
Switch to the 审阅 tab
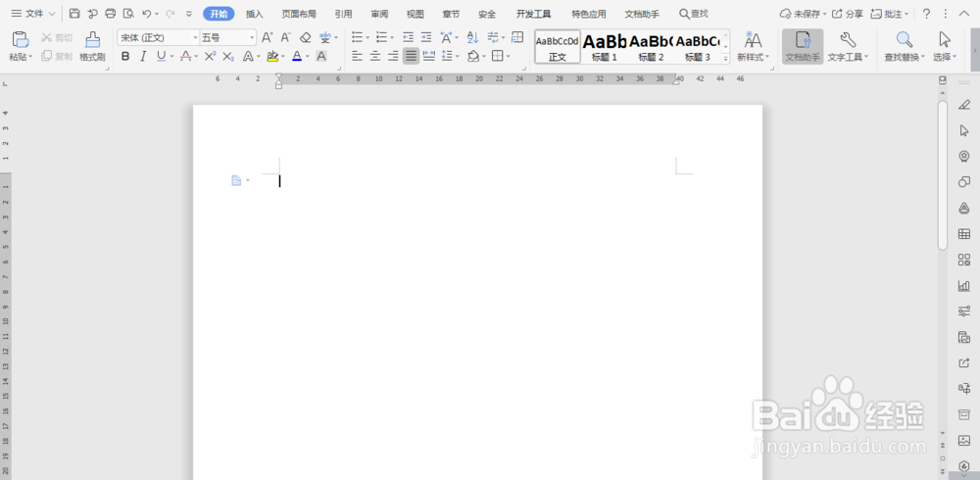pyautogui.click(x=379, y=14)
